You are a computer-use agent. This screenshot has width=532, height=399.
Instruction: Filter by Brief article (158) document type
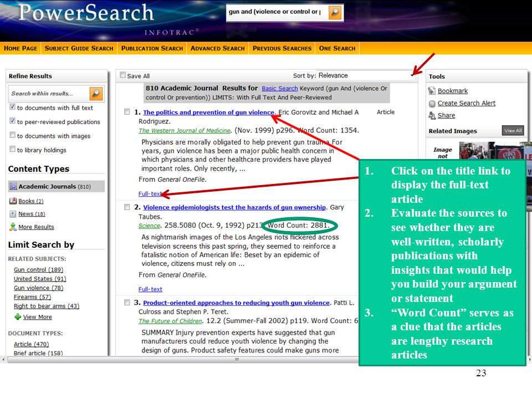coord(38,353)
